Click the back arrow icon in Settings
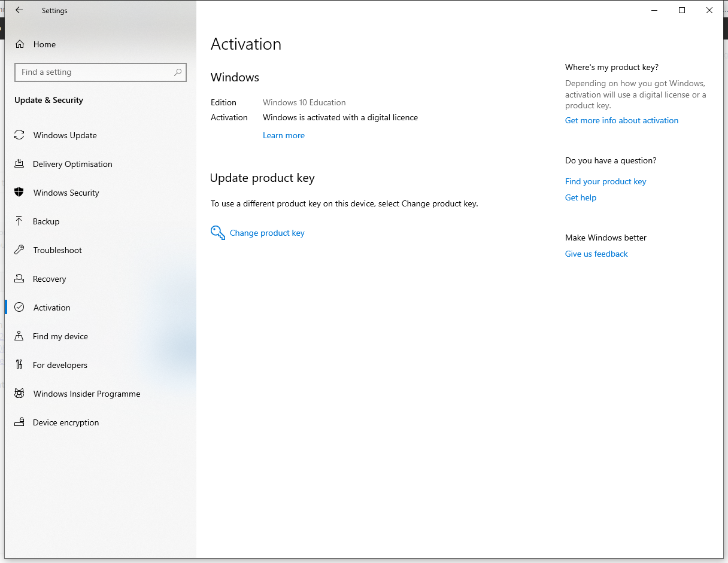Image resolution: width=728 pixels, height=563 pixels. (19, 10)
